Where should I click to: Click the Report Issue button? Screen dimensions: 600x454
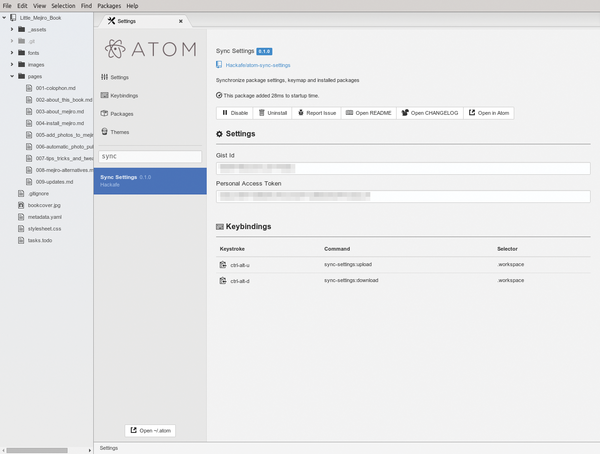316,113
